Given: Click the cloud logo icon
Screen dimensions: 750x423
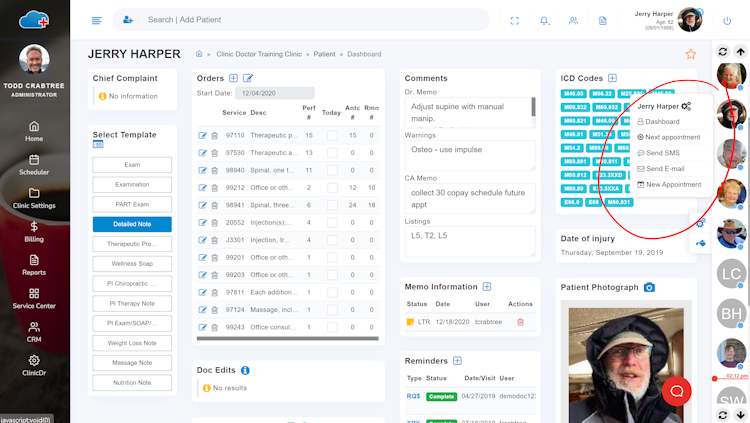Looking at the screenshot, I should [x=34, y=20].
